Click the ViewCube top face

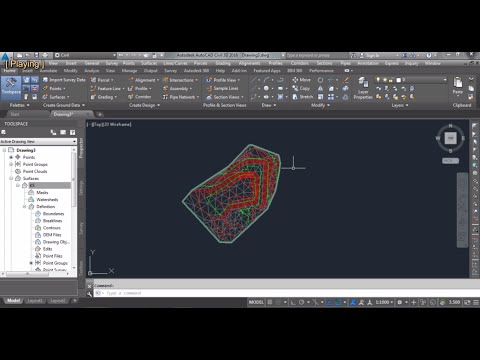(451, 138)
